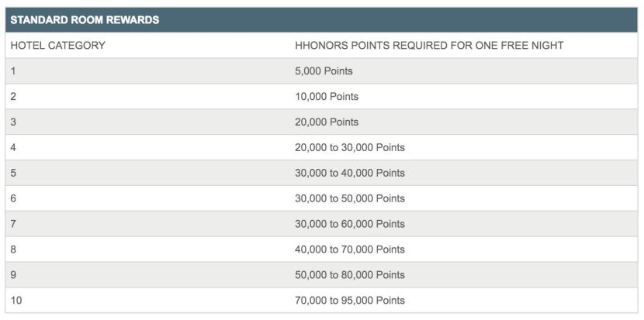This screenshot has height=320, width=644.
Task: Click the HHonors Points Required column header
Action: 429,46
